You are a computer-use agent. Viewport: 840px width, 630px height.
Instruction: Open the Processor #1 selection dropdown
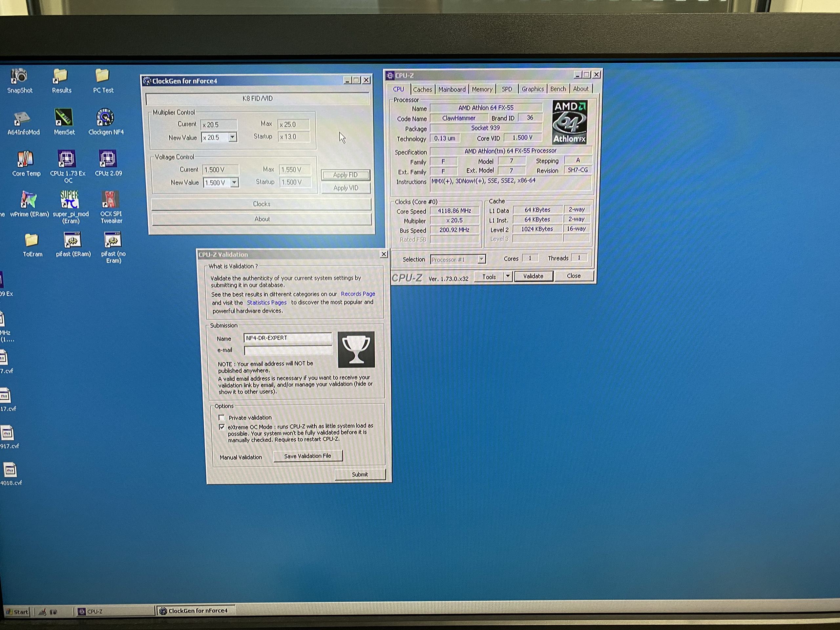coord(481,259)
